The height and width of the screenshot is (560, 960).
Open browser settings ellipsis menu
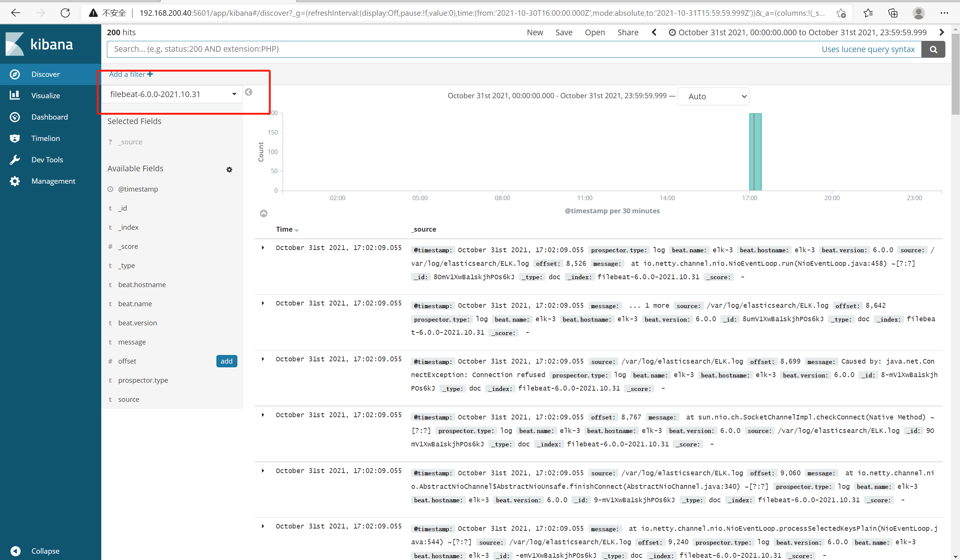pyautogui.click(x=944, y=13)
